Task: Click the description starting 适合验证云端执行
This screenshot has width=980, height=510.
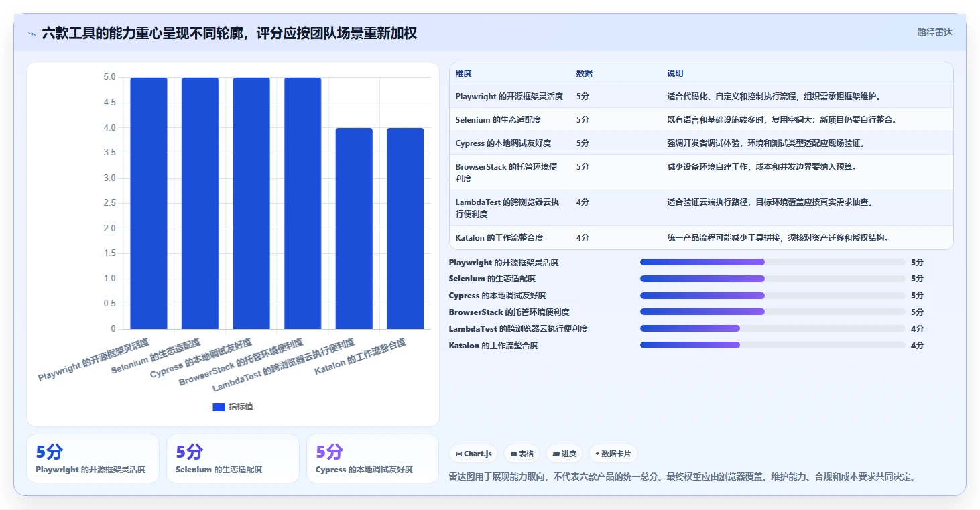Action: (770, 202)
